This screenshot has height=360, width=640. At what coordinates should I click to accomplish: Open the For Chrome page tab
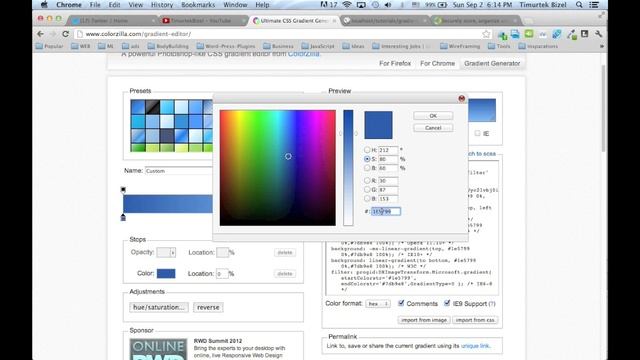click(x=437, y=63)
